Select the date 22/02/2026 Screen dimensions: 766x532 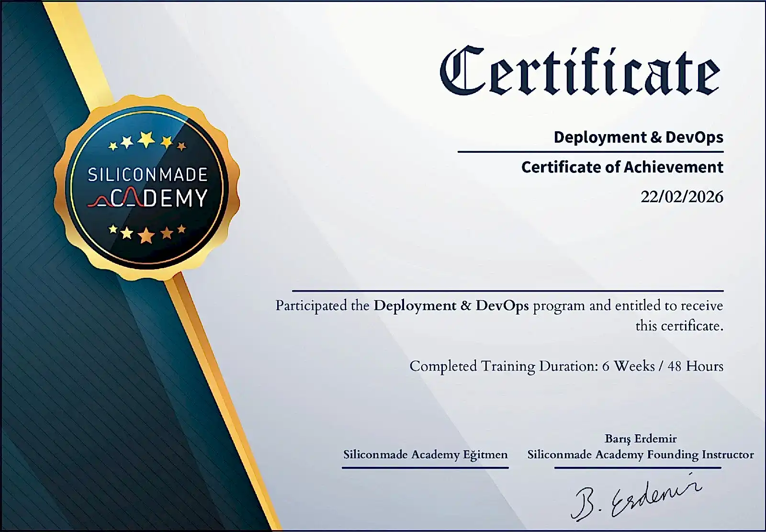[682, 197]
